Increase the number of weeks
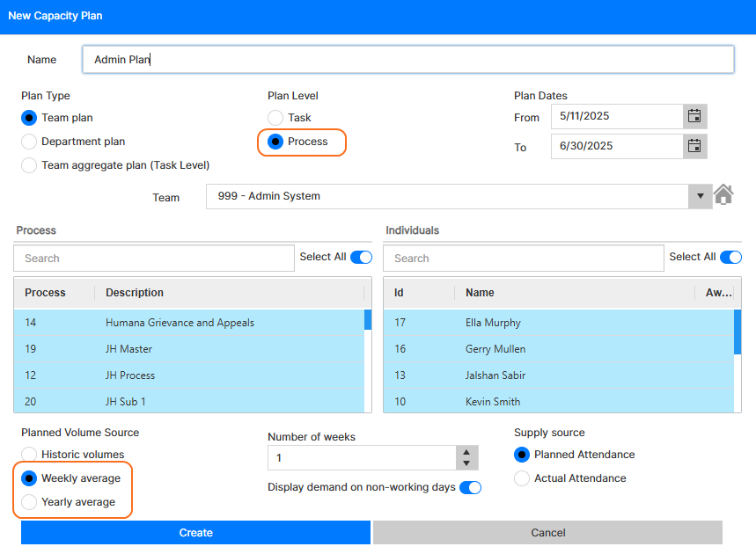Viewport: 756px width, 554px height. [466, 452]
